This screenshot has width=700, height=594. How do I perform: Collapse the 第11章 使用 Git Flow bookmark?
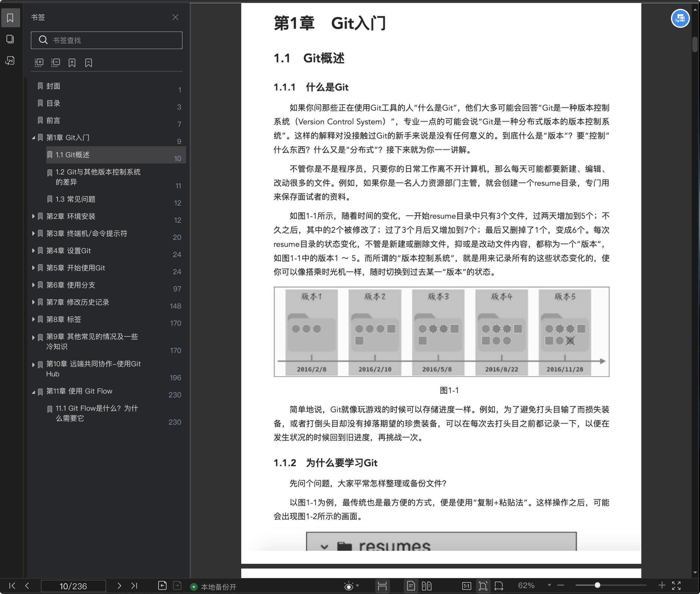33,392
